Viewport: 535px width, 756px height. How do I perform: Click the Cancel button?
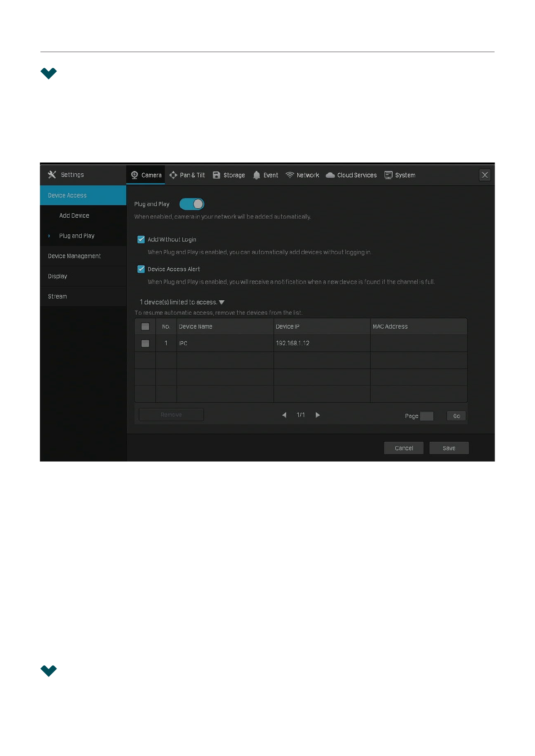pyautogui.click(x=403, y=448)
